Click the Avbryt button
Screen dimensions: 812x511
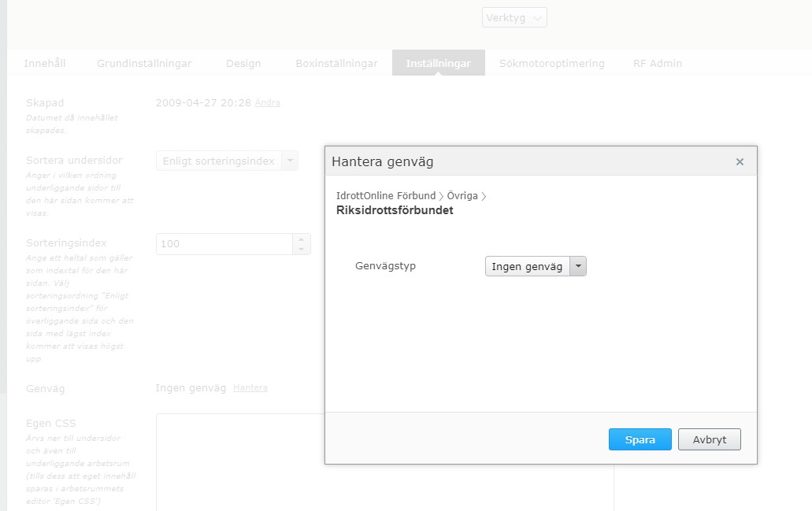[709, 439]
